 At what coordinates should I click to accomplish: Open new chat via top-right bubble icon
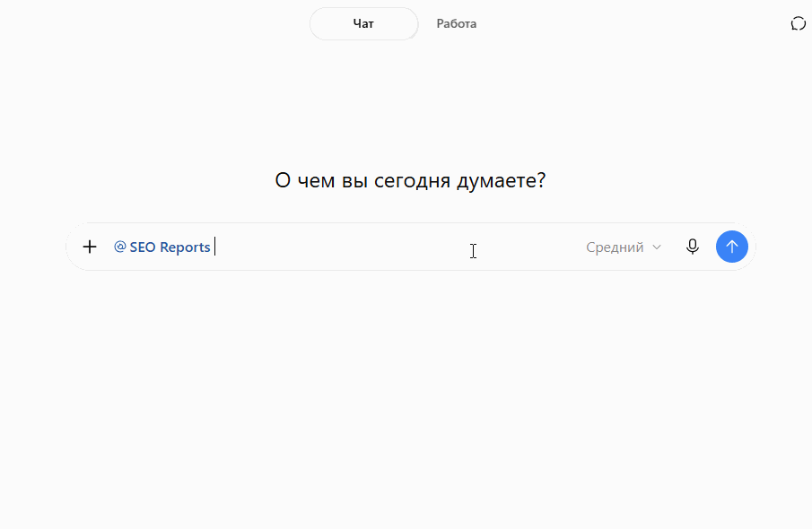point(798,24)
